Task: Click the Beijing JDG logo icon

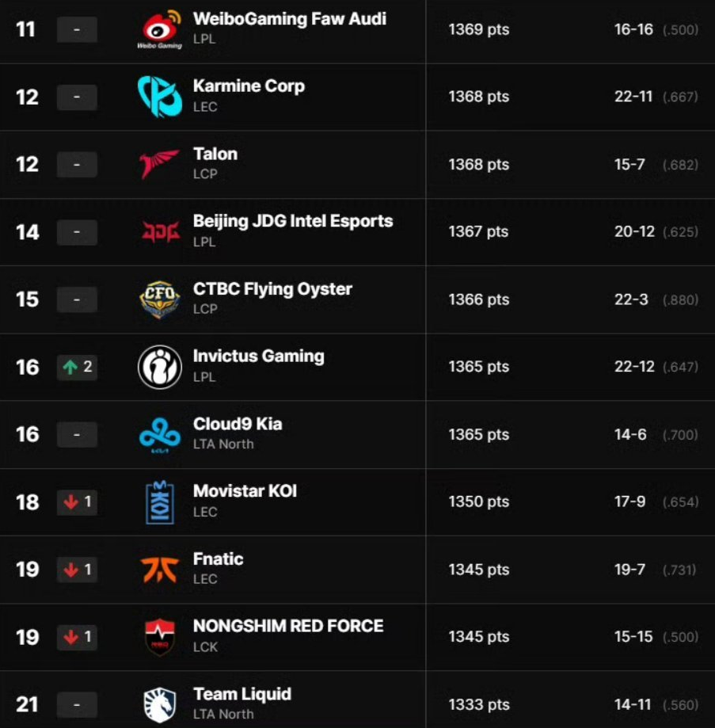Action: pos(161,232)
